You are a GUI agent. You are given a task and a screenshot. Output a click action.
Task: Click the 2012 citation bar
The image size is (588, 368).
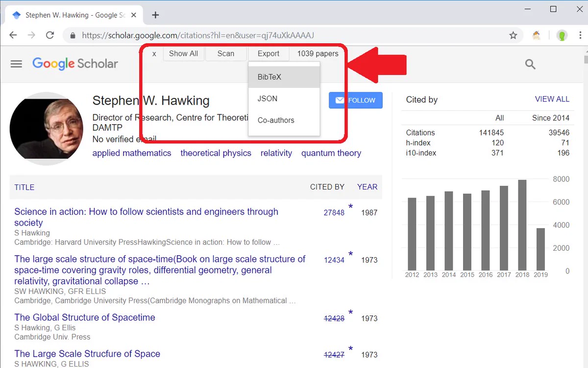[412, 234]
